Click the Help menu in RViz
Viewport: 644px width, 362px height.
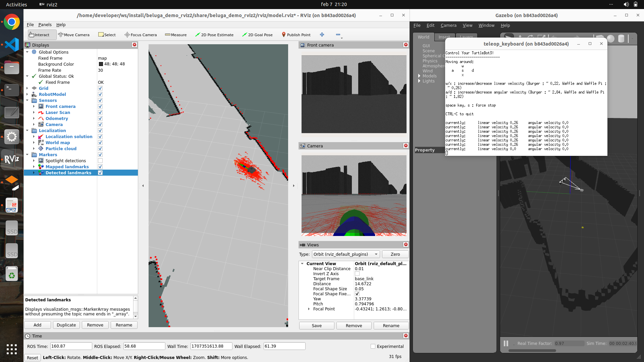point(61,24)
